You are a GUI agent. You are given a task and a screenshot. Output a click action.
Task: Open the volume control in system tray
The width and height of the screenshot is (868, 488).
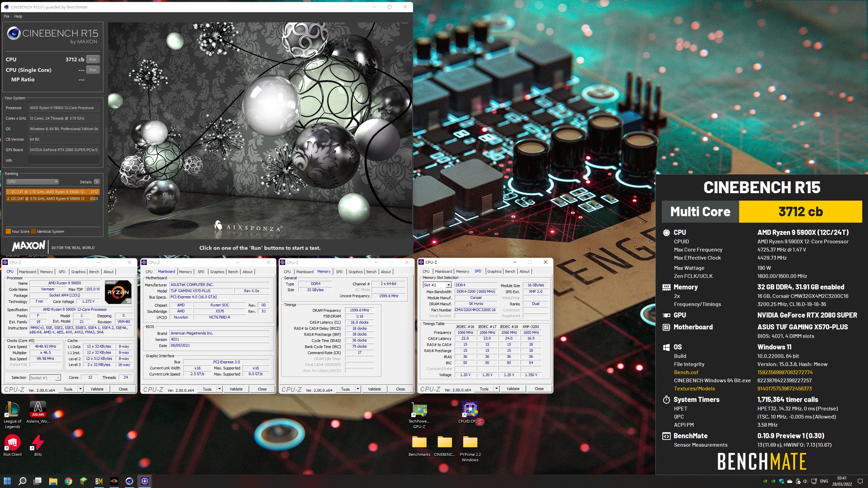coord(806,481)
